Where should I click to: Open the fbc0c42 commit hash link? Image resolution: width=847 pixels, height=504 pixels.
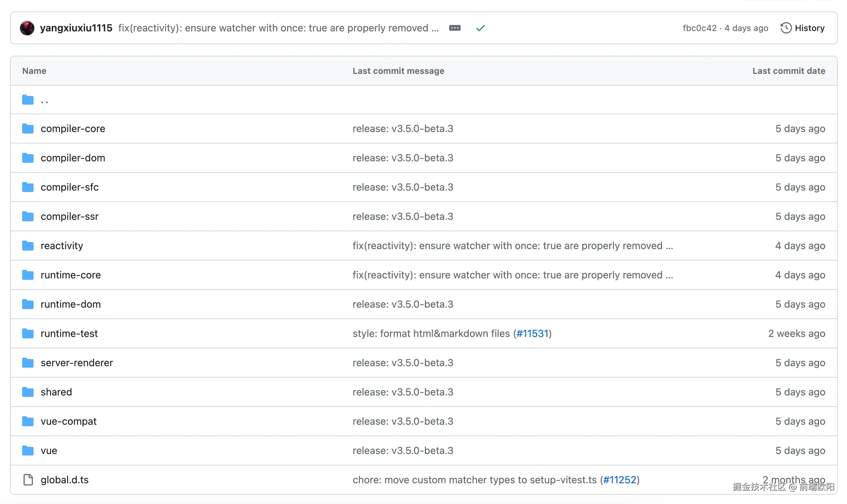699,28
